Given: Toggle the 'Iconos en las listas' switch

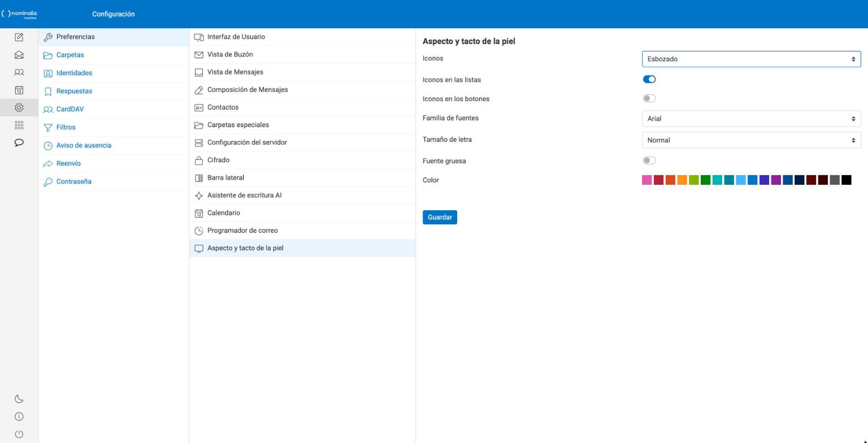Looking at the screenshot, I should pyautogui.click(x=649, y=80).
